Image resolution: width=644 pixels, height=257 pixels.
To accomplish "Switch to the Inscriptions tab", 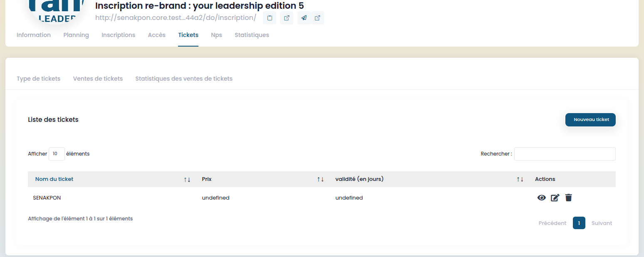I will point(118,35).
